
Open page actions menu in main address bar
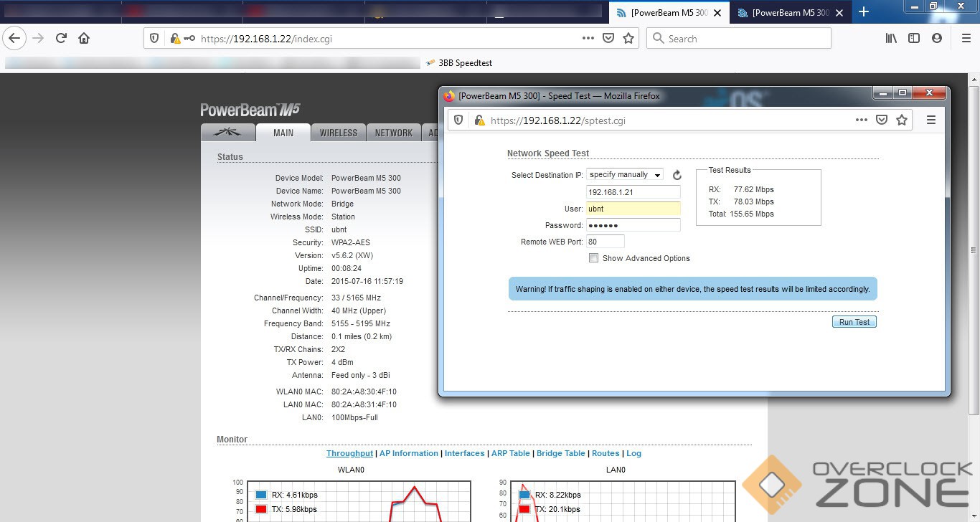(588, 39)
